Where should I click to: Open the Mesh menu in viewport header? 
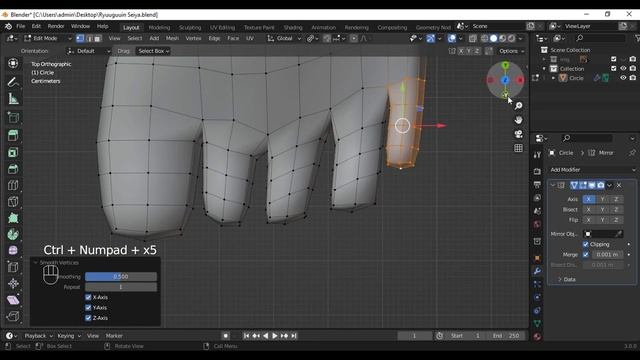(x=172, y=38)
